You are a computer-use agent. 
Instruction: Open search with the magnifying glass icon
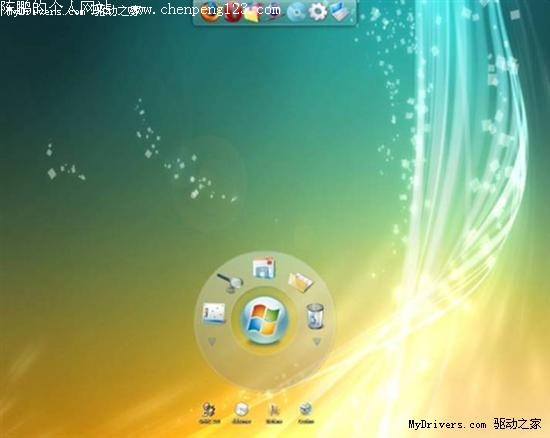230,283
